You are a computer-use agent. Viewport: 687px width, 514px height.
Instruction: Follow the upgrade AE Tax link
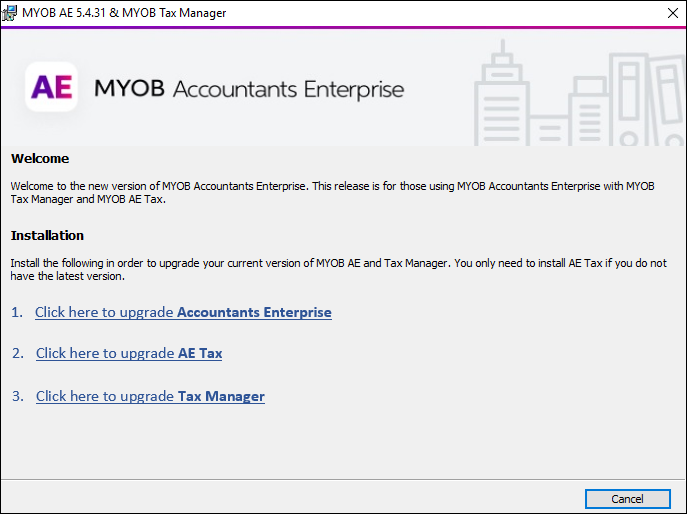click(129, 353)
